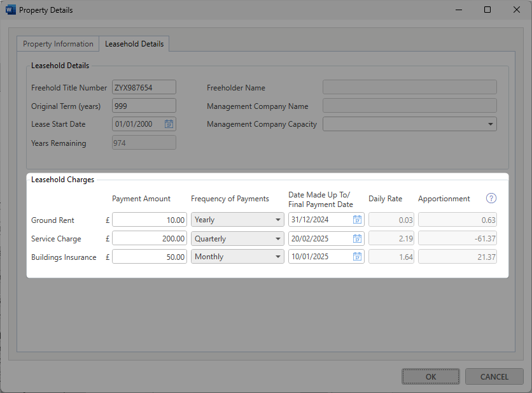Open calendar for Service Charge date
Viewport: 532px width, 393px height.
click(x=357, y=239)
